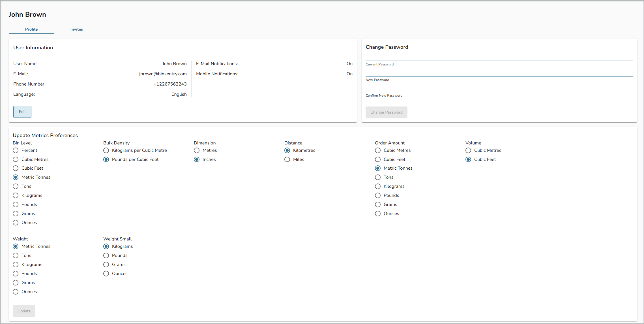Switch to the Invites tab
This screenshot has width=644, height=324.
76,29
